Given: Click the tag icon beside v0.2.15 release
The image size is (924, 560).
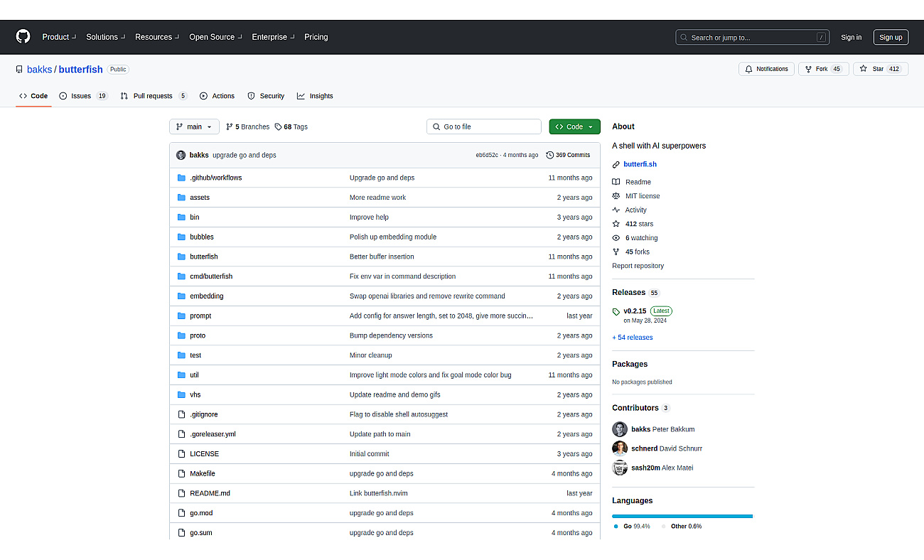Looking at the screenshot, I should tap(616, 311).
